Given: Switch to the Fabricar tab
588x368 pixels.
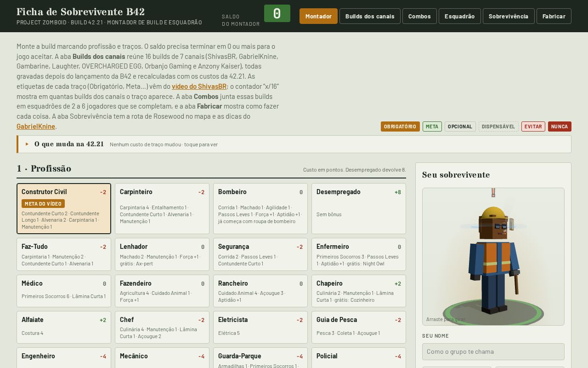Looking at the screenshot, I should point(554,16).
